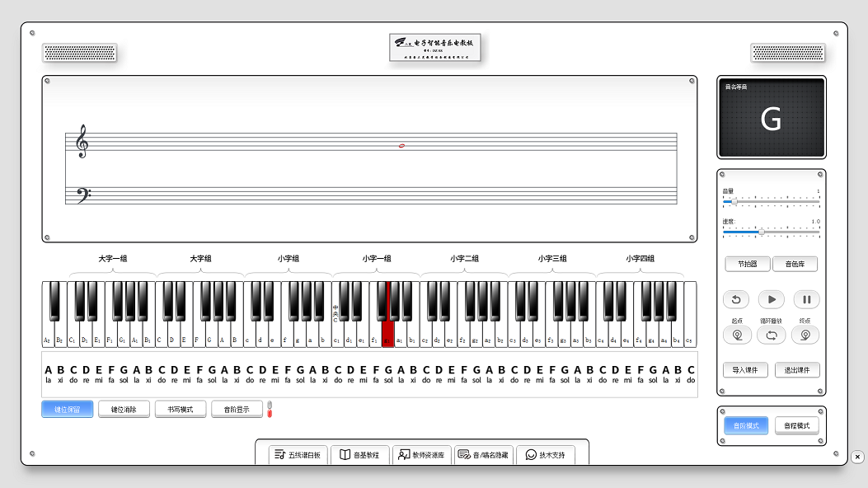Click the treble clef symbol

(x=82, y=141)
